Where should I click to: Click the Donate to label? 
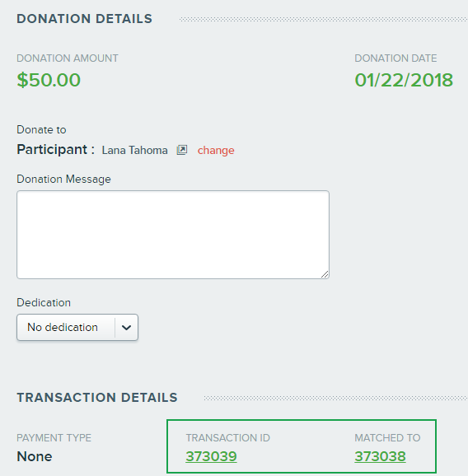pos(41,130)
